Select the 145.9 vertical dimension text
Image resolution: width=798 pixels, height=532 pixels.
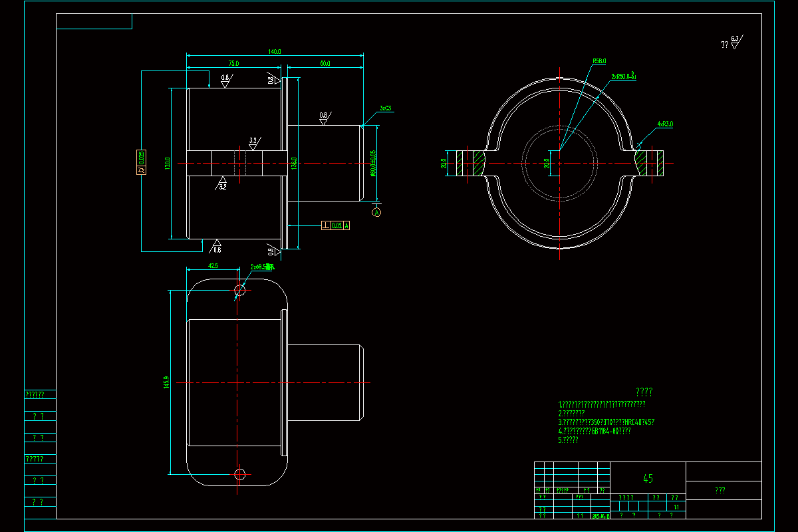166,382
